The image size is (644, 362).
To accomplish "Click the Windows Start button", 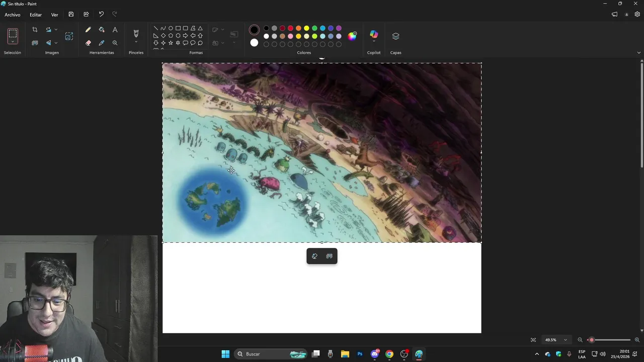I will click(225, 354).
